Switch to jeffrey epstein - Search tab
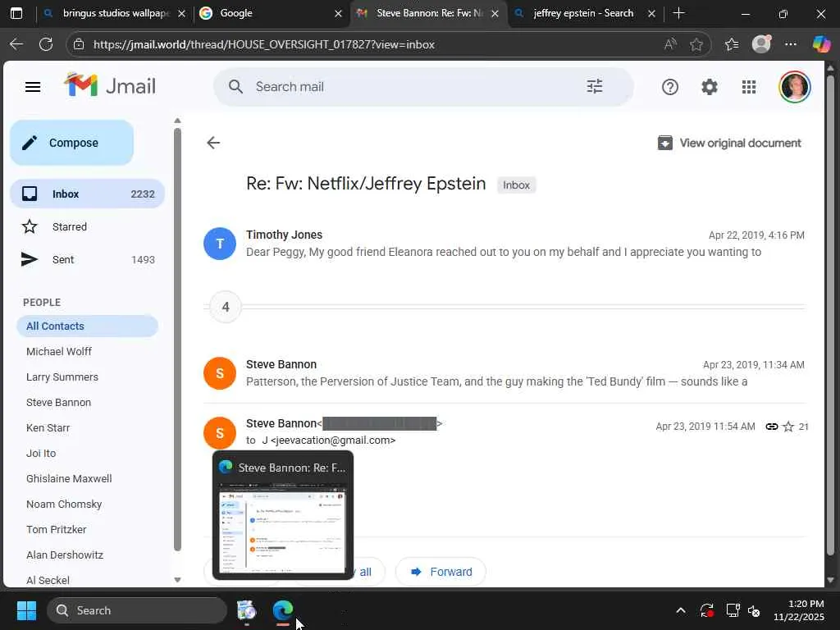Screen dimensions: 840x630 (x=586, y=13)
